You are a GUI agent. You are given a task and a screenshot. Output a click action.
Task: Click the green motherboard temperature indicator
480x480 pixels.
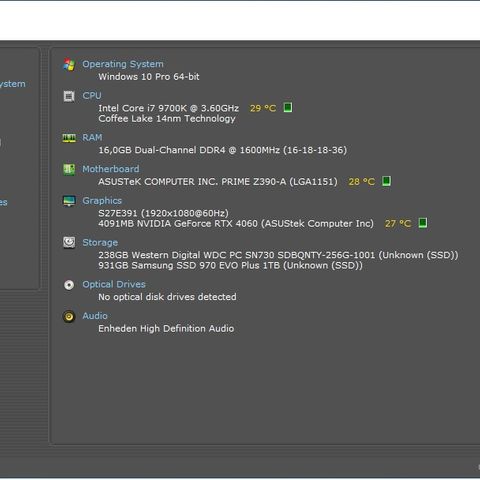point(386,181)
